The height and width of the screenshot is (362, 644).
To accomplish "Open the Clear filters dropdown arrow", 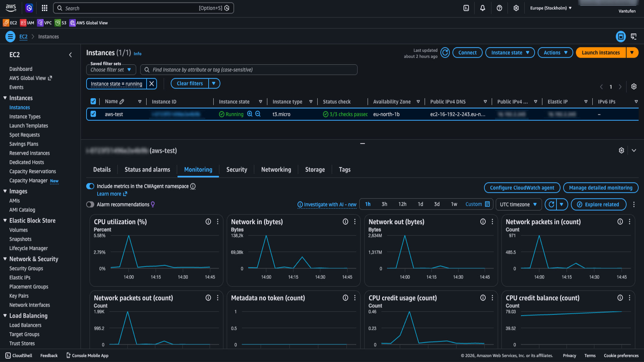I will tap(214, 83).
